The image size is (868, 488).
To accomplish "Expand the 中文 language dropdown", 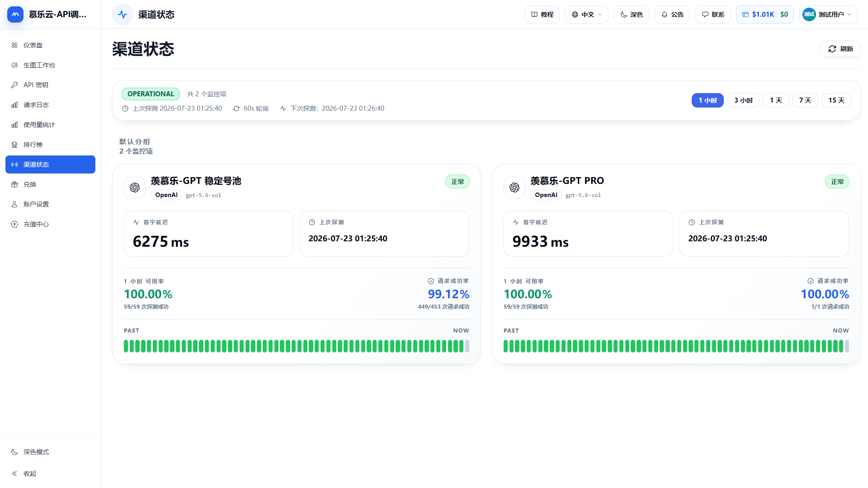I will (x=586, y=14).
